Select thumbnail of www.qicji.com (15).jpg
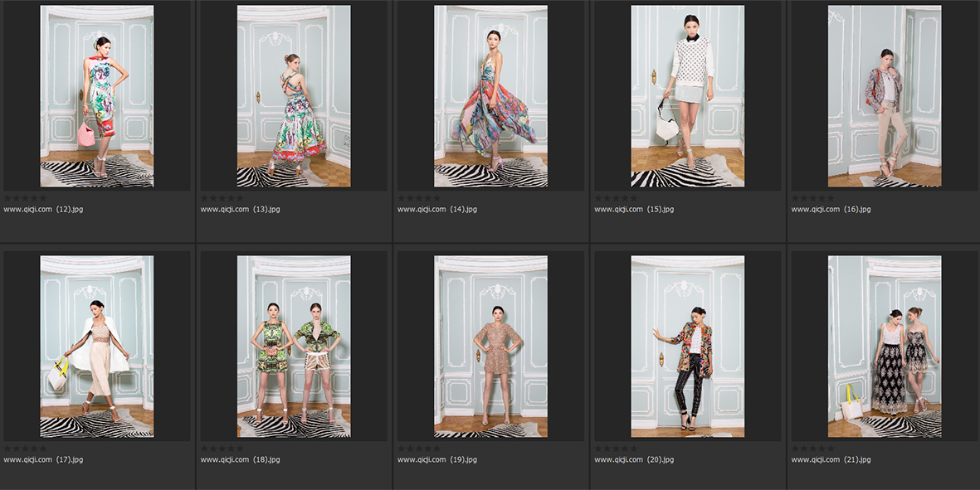 click(x=688, y=96)
